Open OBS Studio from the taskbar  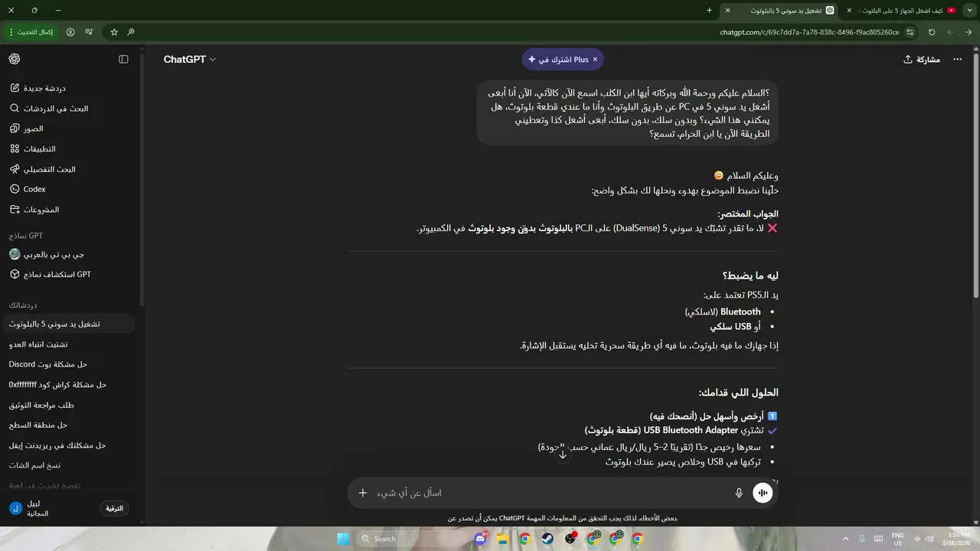click(x=570, y=539)
